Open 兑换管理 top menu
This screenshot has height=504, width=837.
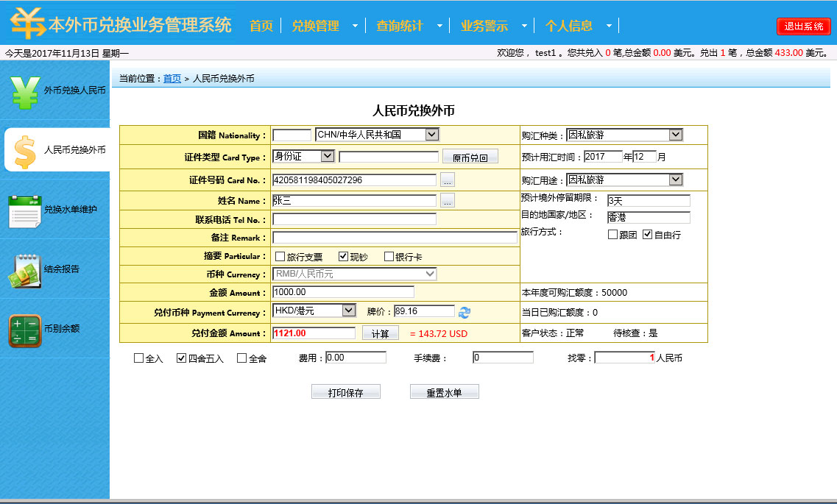[316, 26]
